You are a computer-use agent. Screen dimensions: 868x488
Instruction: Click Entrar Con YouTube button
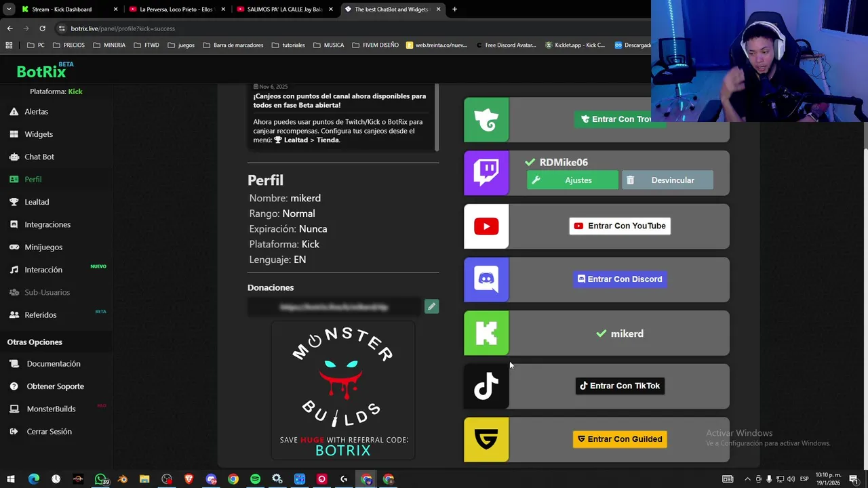click(x=620, y=226)
